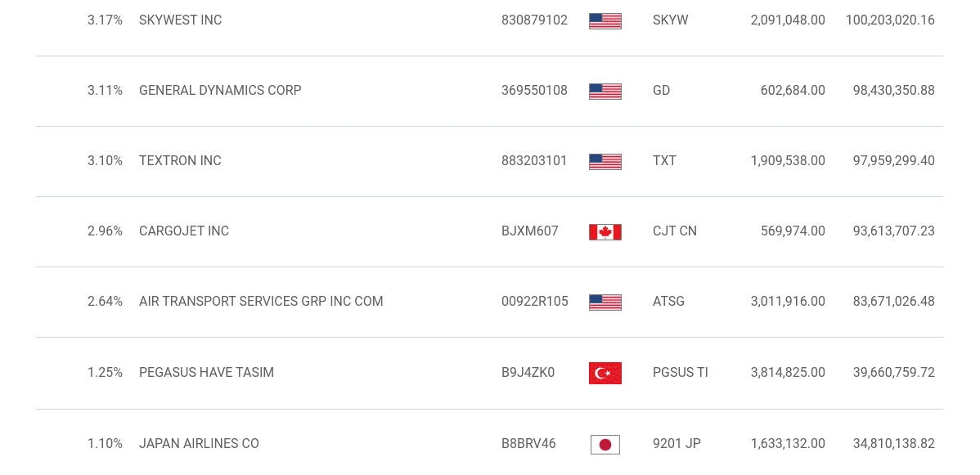Click the US flag beside General Dynamics Corp
This screenshot has width=980, height=475.
(605, 92)
